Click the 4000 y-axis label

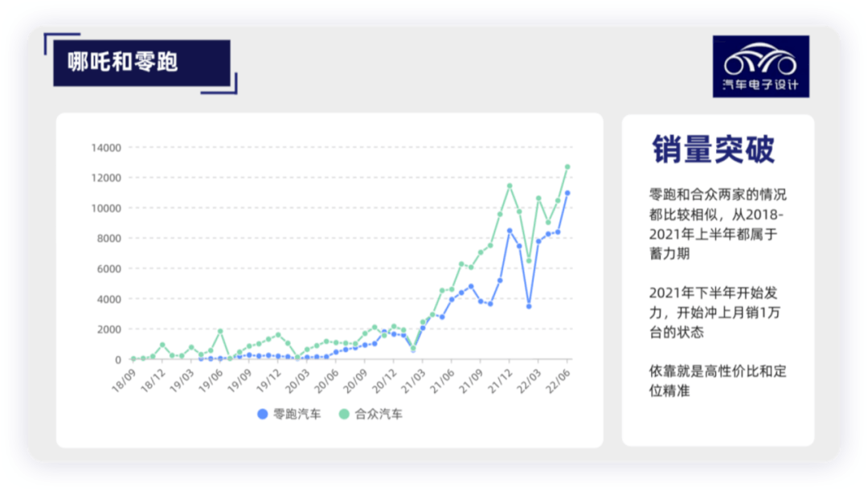[109, 299]
